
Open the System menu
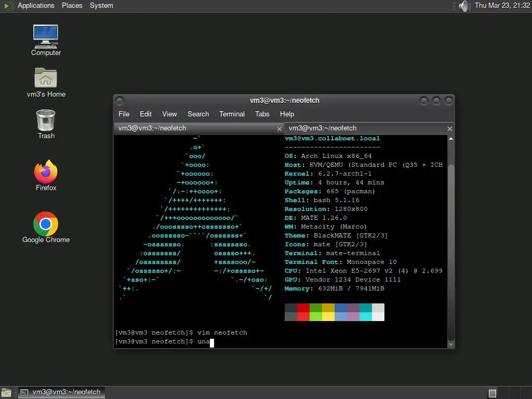101,5
